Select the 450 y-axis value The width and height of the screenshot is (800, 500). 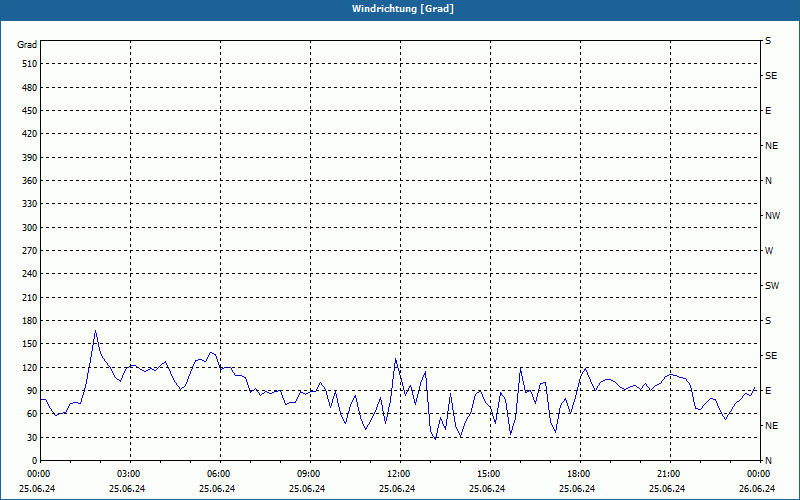[30, 111]
